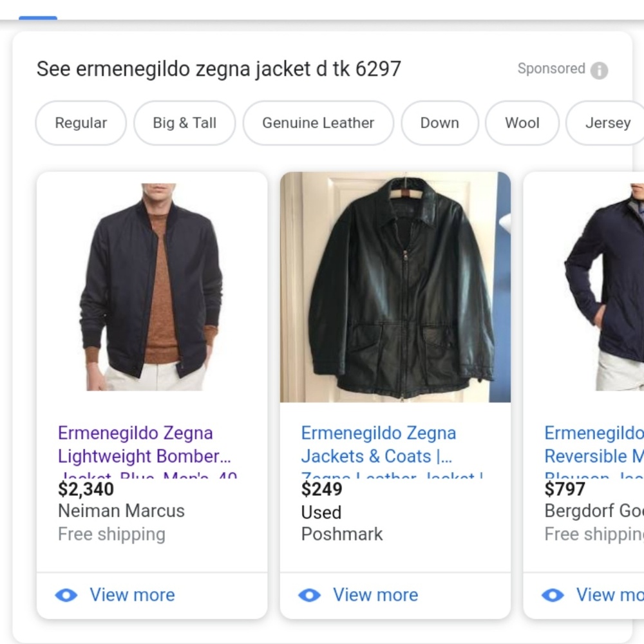This screenshot has height=644, width=644.
Task: Click the eye icon under the leather jacket
Action: pos(310,594)
